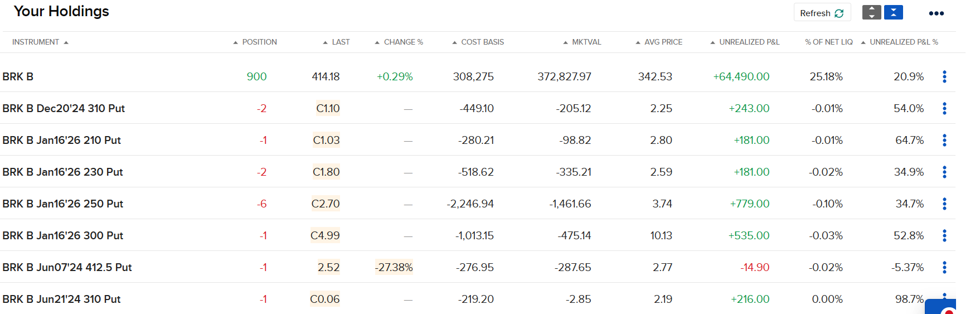Screen dimensions: 980x314
Task: Open row menu for Jan16'26 300 Put
Action: [x=944, y=235]
